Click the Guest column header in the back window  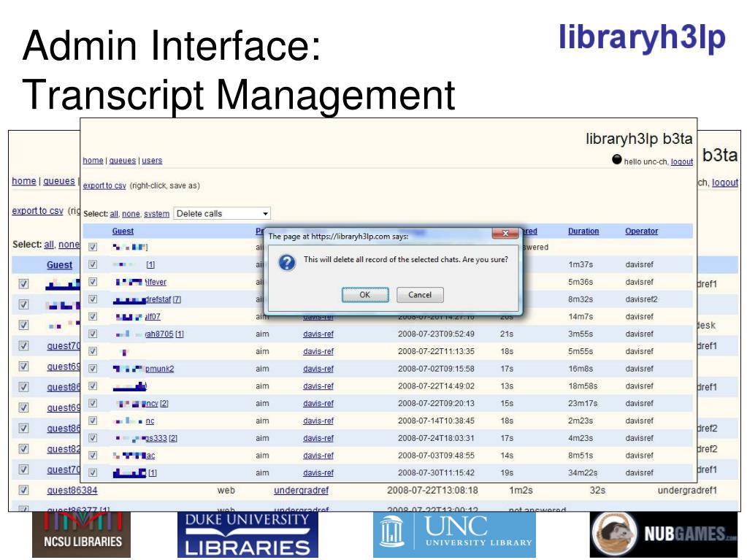point(60,265)
